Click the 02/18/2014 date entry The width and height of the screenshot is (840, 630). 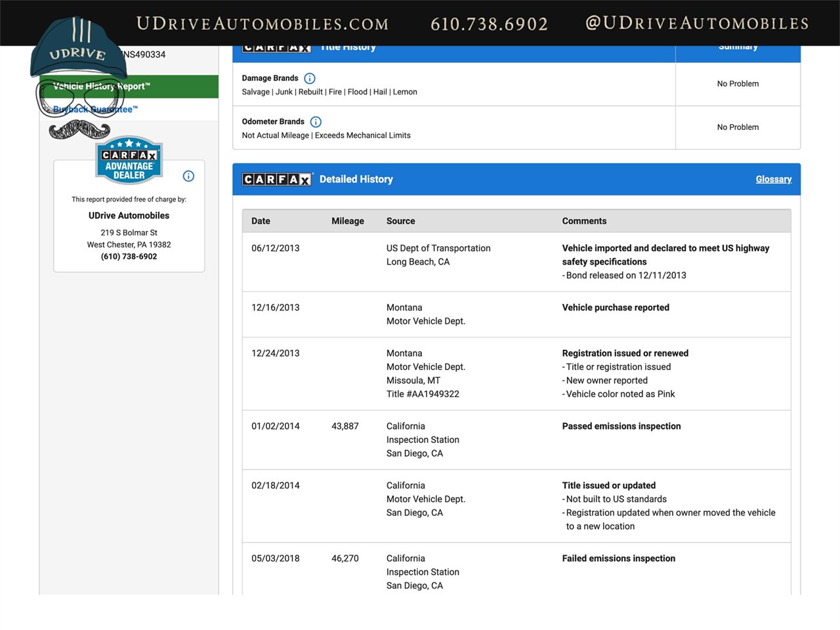pyautogui.click(x=276, y=486)
